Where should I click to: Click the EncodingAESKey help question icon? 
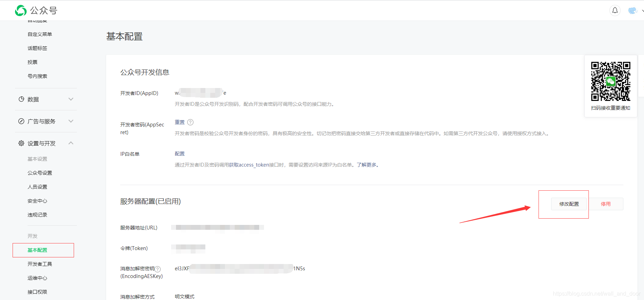[x=158, y=269]
